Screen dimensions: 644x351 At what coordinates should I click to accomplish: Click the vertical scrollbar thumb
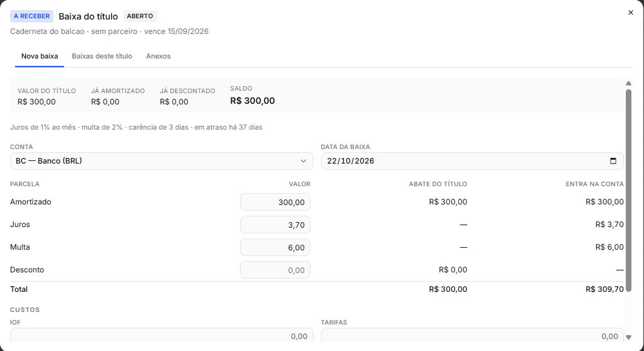[x=628, y=191]
